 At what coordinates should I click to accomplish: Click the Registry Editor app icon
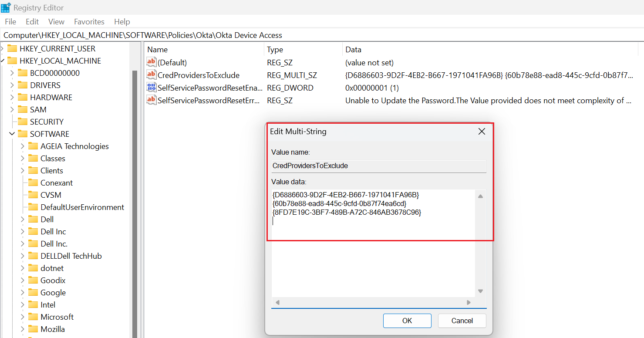pos(6,7)
